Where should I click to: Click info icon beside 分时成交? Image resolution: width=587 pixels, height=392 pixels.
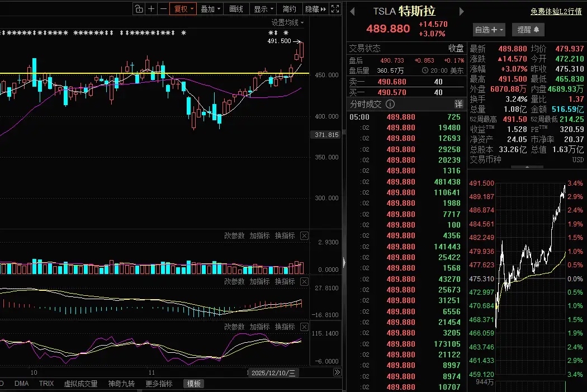tap(390, 104)
